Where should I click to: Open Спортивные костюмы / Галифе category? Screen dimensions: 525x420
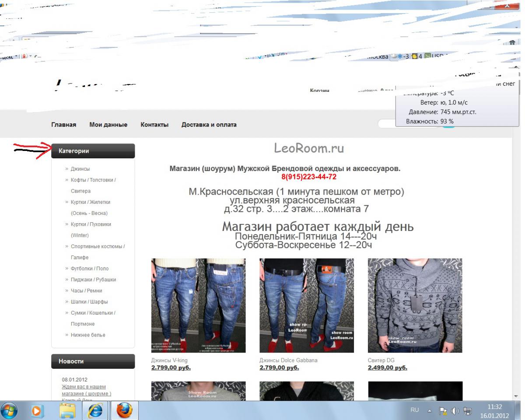[98, 252]
